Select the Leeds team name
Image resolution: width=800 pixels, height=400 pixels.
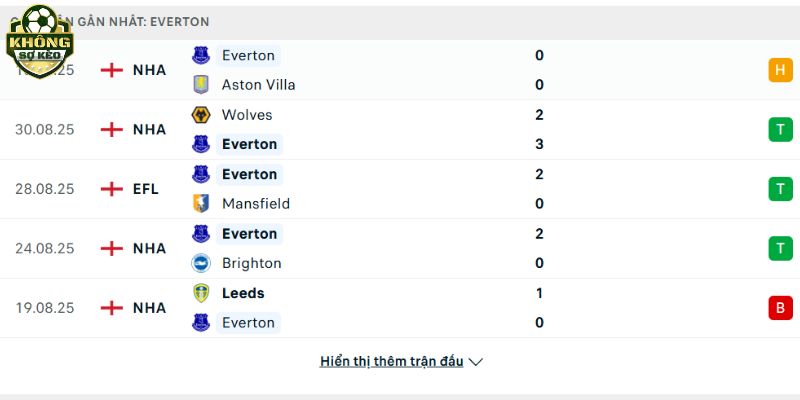tap(243, 293)
